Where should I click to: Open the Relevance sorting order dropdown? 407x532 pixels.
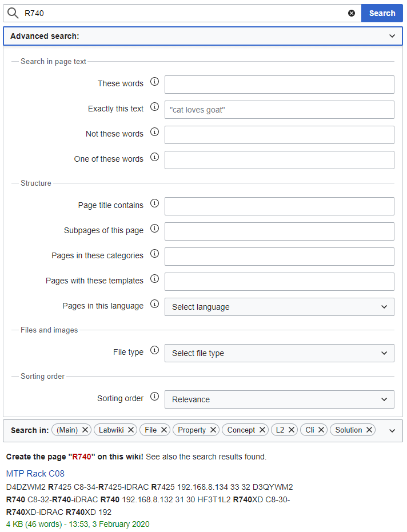[279, 399]
